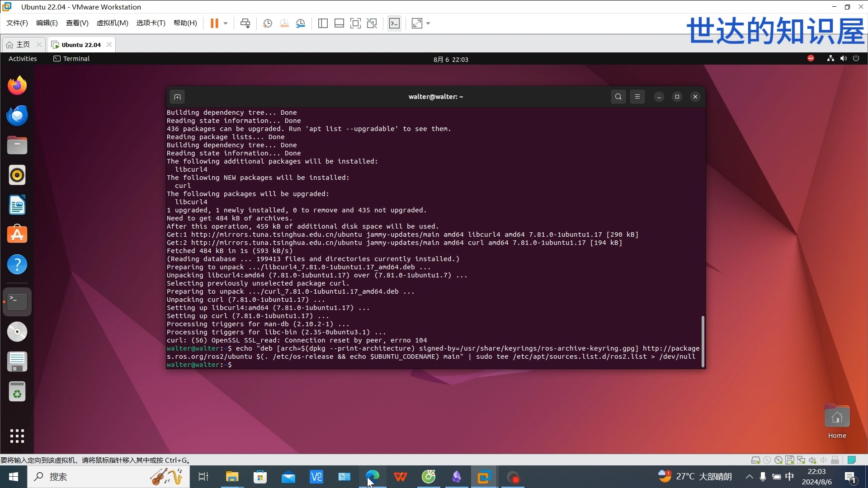Open the snapshot manager
This screenshot has width=868, height=488.
point(301,23)
